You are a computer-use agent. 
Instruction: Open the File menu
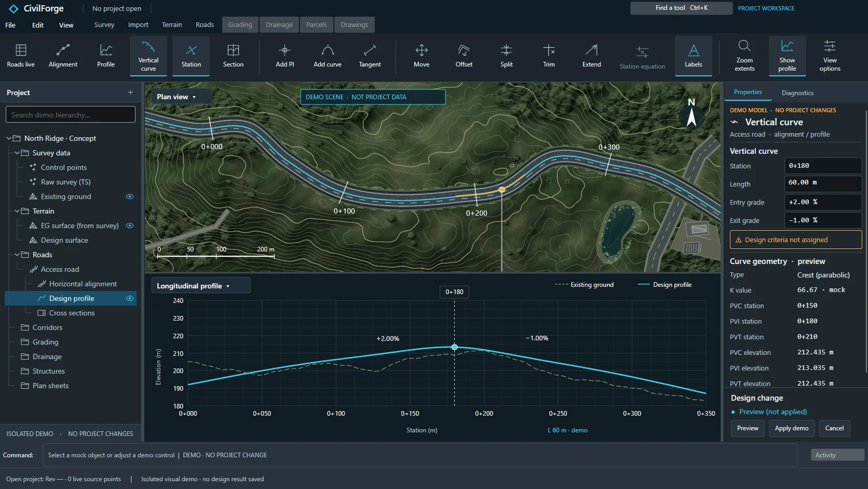[10, 25]
